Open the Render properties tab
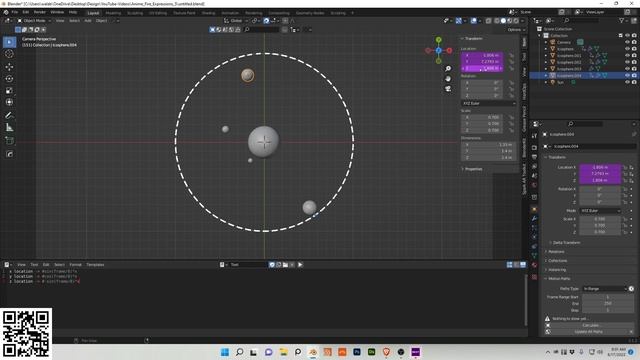 point(534,147)
